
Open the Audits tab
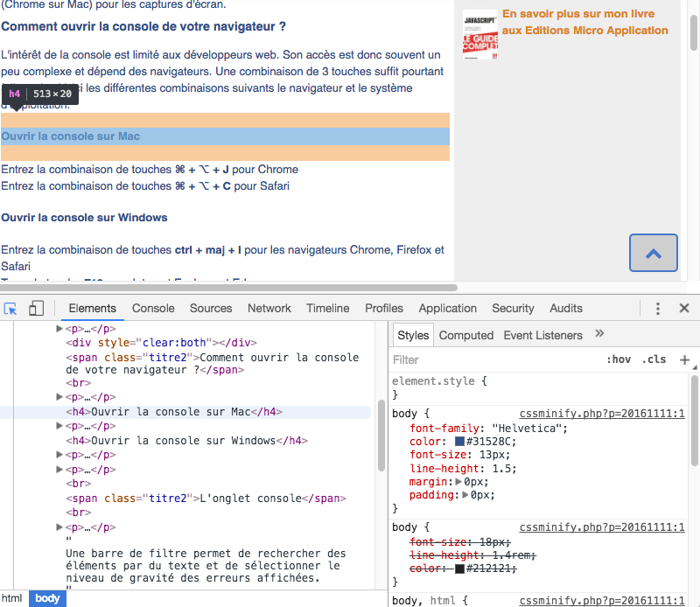click(x=566, y=309)
